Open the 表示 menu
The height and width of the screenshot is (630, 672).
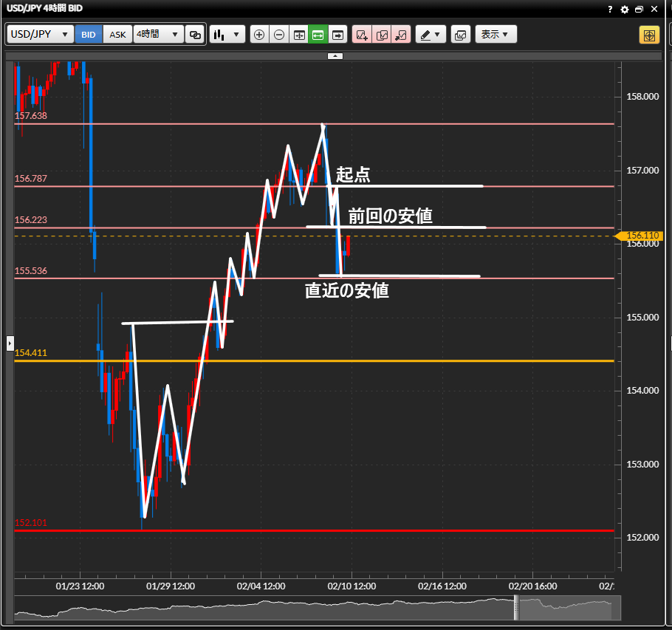pos(496,35)
